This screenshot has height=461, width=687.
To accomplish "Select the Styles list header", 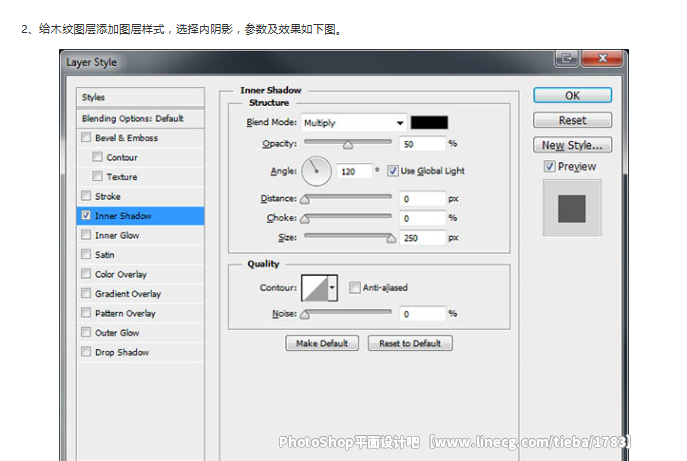I will pos(140,97).
